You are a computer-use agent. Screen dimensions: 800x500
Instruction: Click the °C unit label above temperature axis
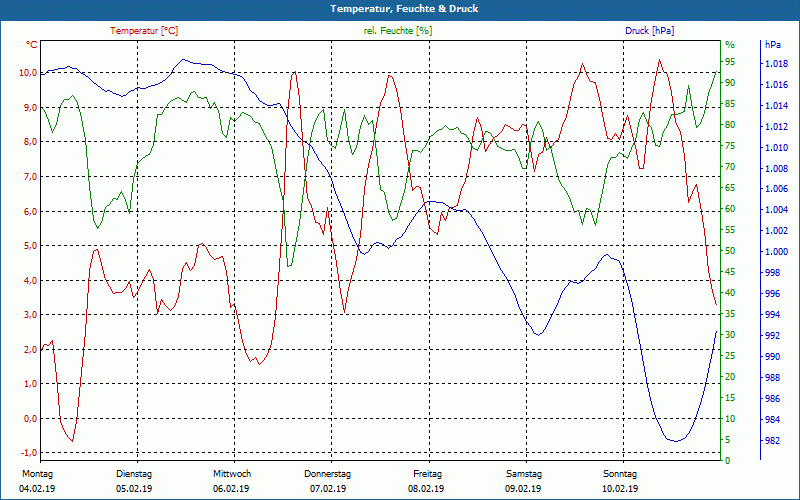pyautogui.click(x=32, y=45)
